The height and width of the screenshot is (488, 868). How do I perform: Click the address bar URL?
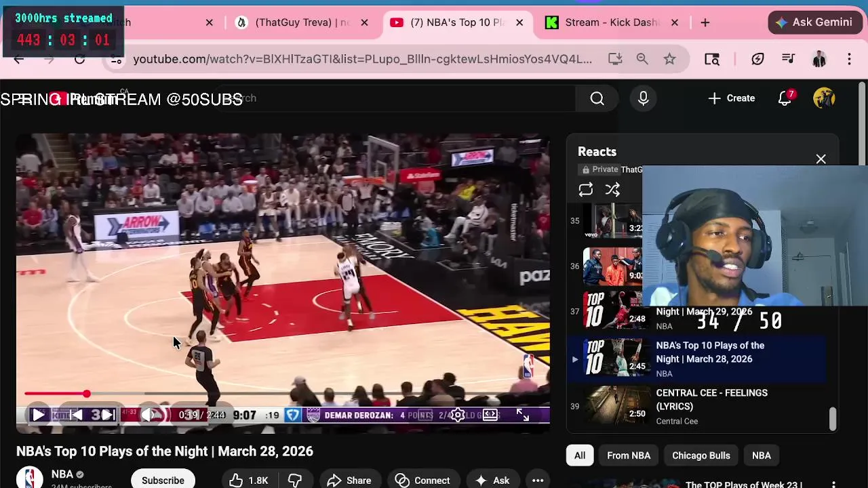[x=363, y=59]
